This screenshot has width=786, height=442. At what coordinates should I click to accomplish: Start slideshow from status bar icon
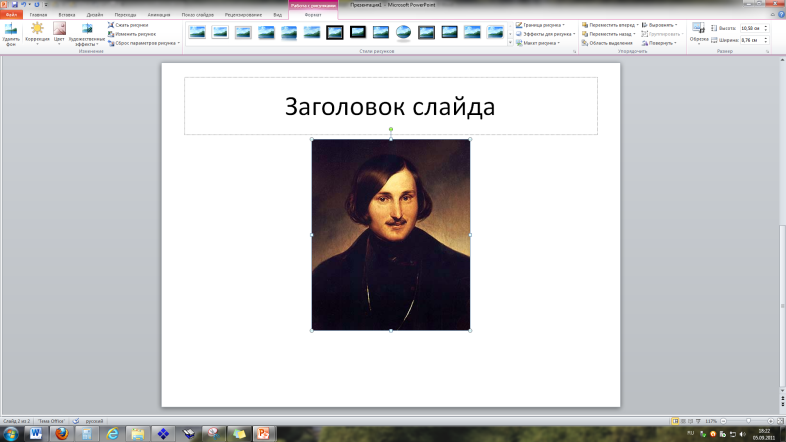698,421
